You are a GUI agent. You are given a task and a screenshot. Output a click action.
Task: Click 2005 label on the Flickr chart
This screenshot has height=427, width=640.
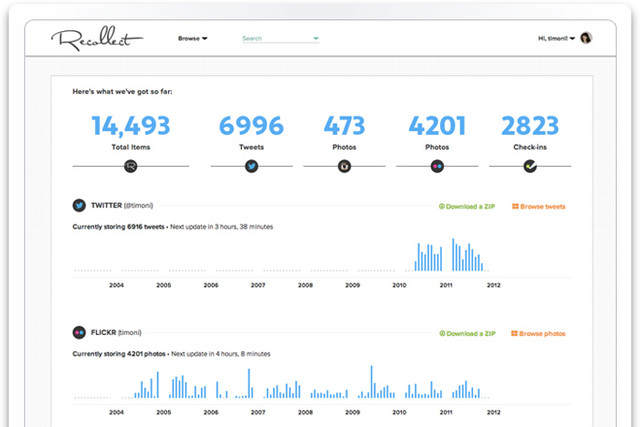coord(164,412)
